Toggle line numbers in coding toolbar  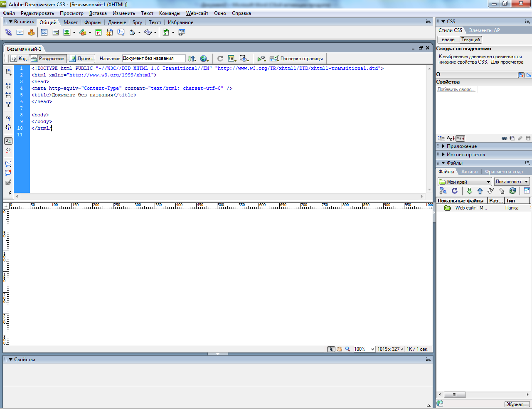(8, 141)
